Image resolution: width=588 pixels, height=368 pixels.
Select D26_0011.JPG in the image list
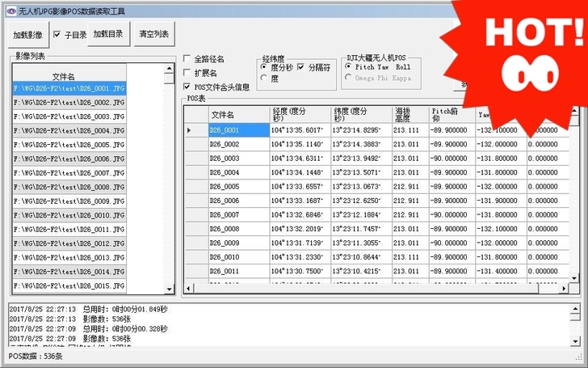pyautogui.click(x=69, y=230)
